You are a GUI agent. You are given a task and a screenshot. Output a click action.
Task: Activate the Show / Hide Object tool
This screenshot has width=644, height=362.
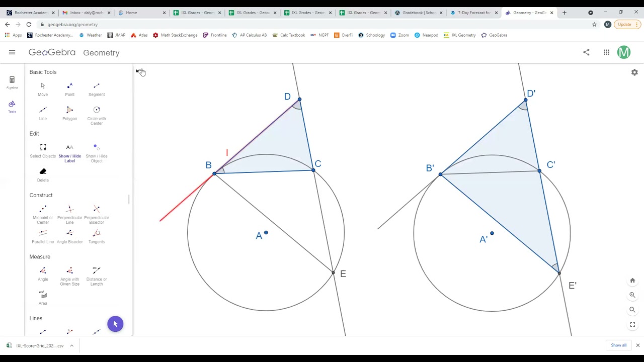(x=97, y=153)
